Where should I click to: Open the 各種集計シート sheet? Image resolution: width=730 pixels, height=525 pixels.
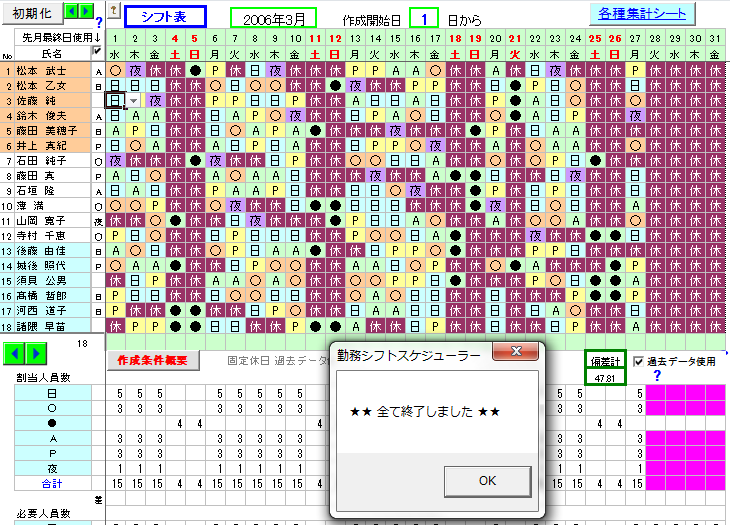click(x=641, y=14)
